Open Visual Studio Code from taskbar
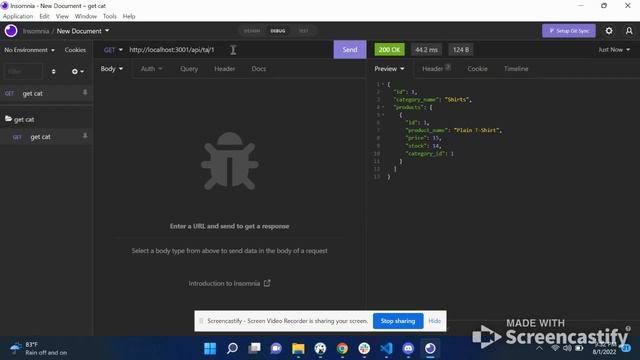Image resolution: width=640 pixels, height=360 pixels. coord(386,348)
